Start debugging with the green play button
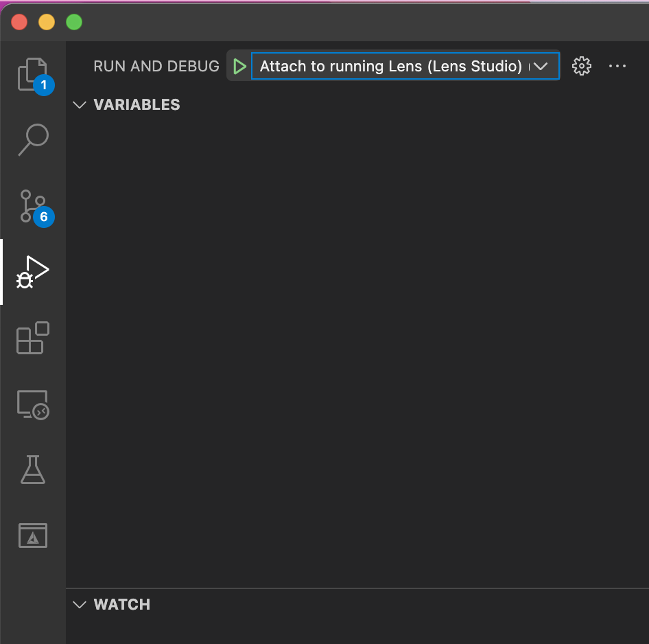The height and width of the screenshot is (644, 649). (x=239, y=67)
